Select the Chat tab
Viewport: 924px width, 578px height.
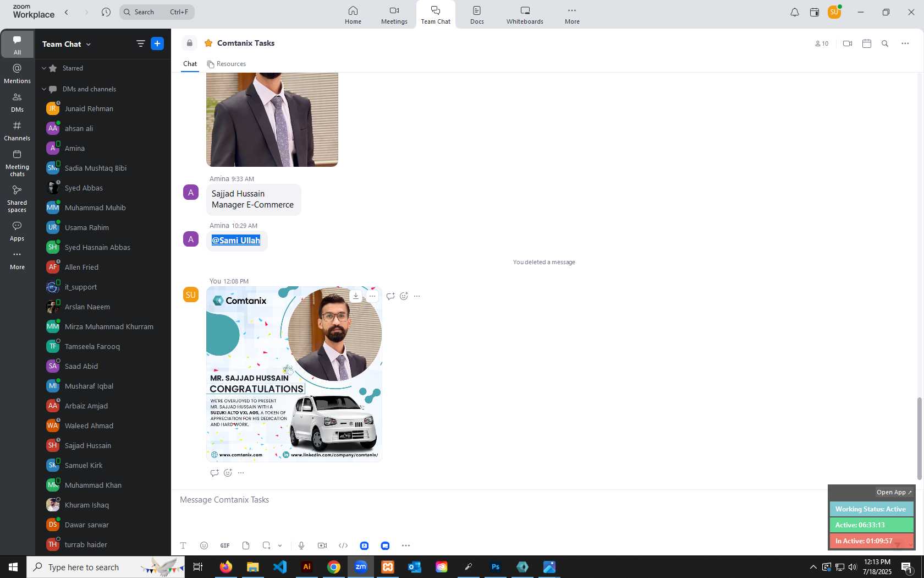[190, 64]
